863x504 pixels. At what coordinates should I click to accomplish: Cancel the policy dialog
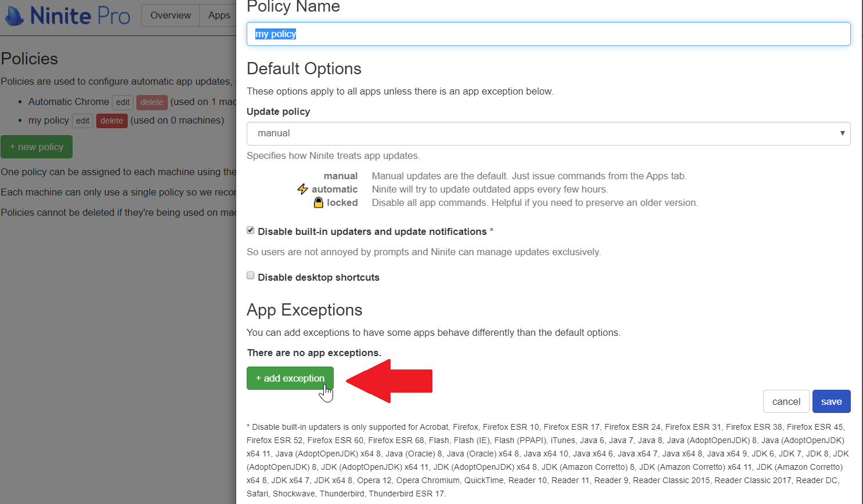pyautogui.click(x=786, y=401)
